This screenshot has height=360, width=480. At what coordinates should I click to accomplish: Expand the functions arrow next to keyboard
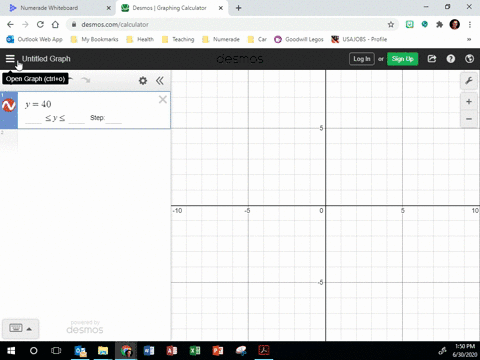29,329
